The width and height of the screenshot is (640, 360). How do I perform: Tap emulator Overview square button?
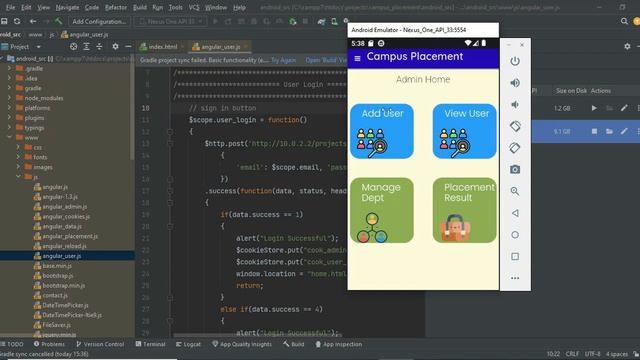click(515, 256)
